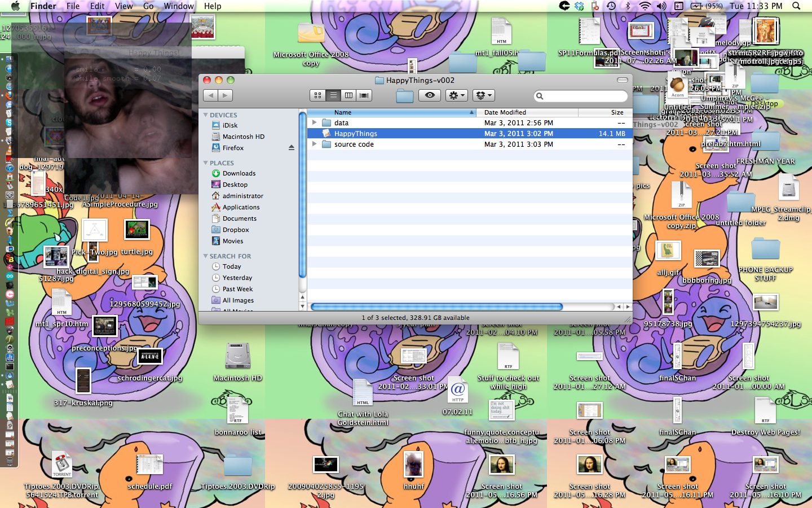Image resolution: width=812 pixels, height=508 pixels.
Task: Open the Apple menu
Action: (15, 6)
